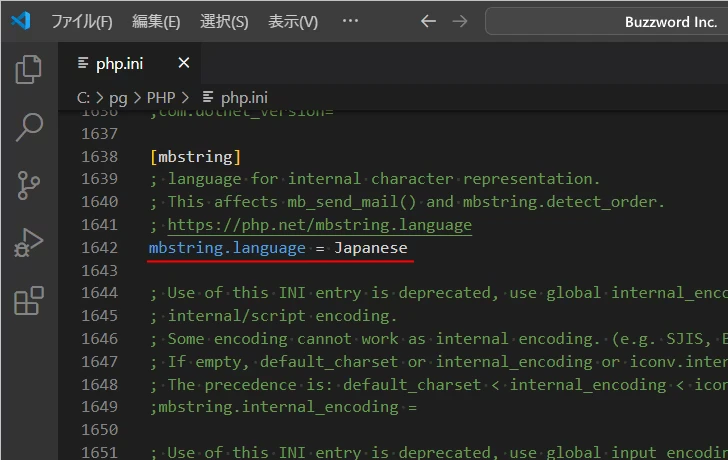Click line number 1639
This screenshot has height=460, width=728.
tap(99, 179)
